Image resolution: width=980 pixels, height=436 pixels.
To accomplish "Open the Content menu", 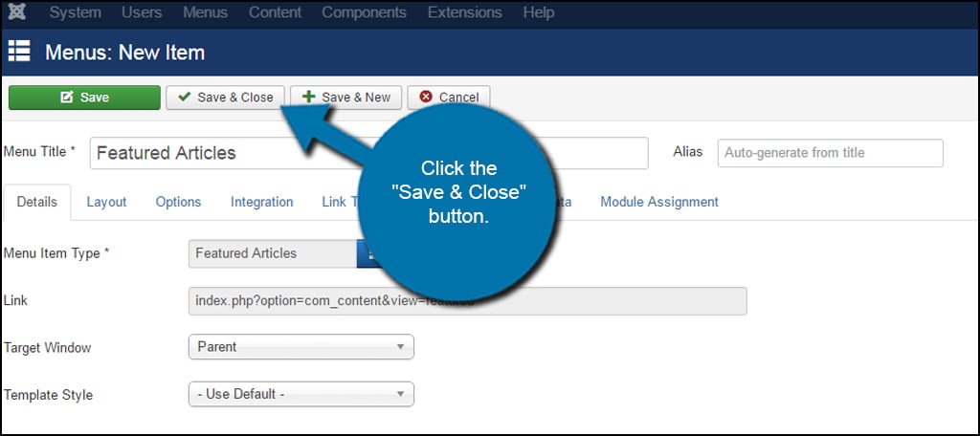I will tap(275, 12).
